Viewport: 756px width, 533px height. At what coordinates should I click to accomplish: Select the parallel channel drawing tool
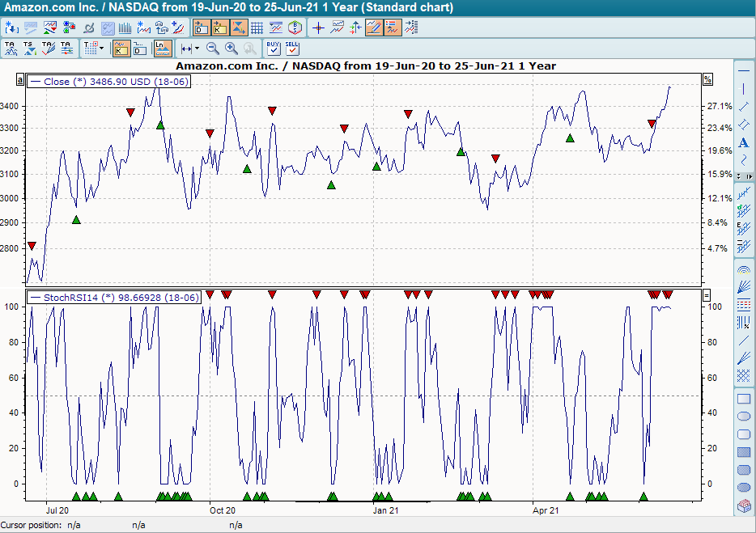pos(742,124)
